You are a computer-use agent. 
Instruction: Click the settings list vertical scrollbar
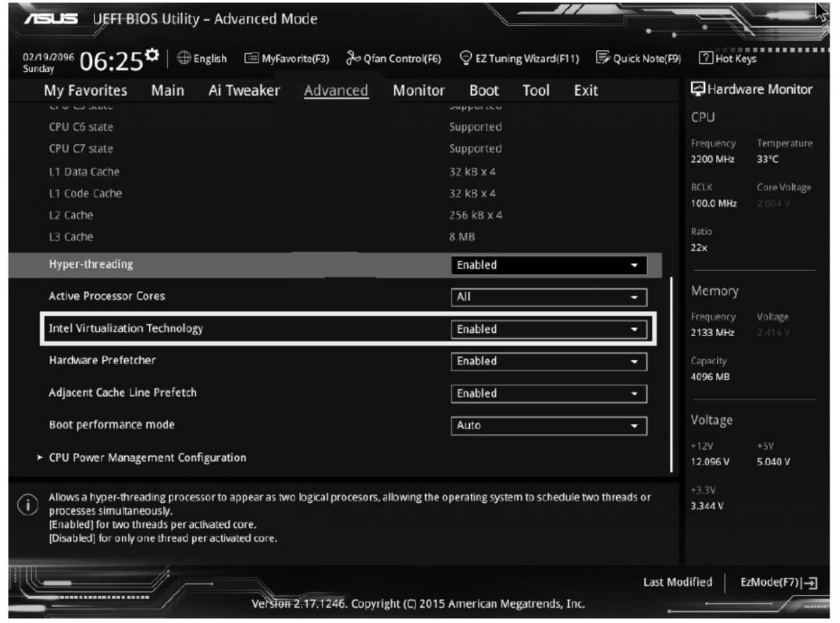pos(671,375)
